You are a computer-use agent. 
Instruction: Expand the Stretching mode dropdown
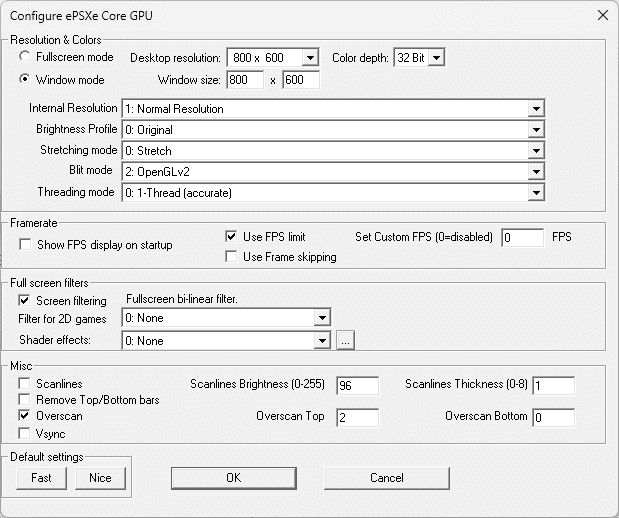click(333, 150)
